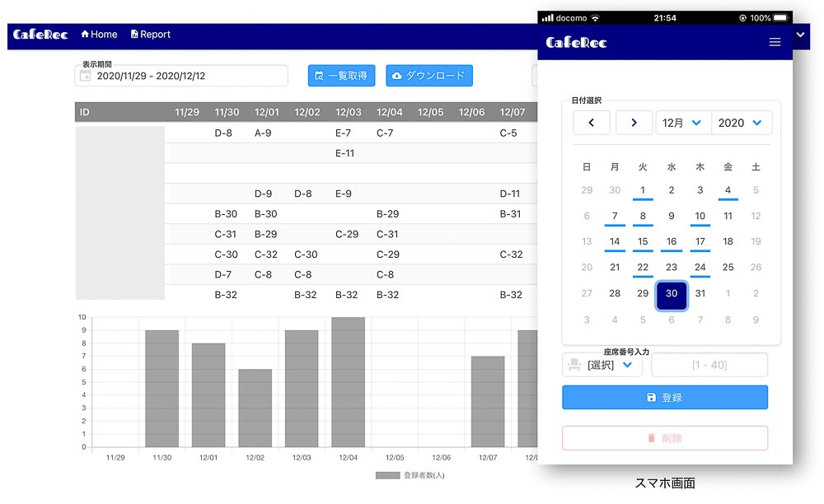Go to previous month in calendar
This screenshot has width=824, height=504.
(592, 123)
